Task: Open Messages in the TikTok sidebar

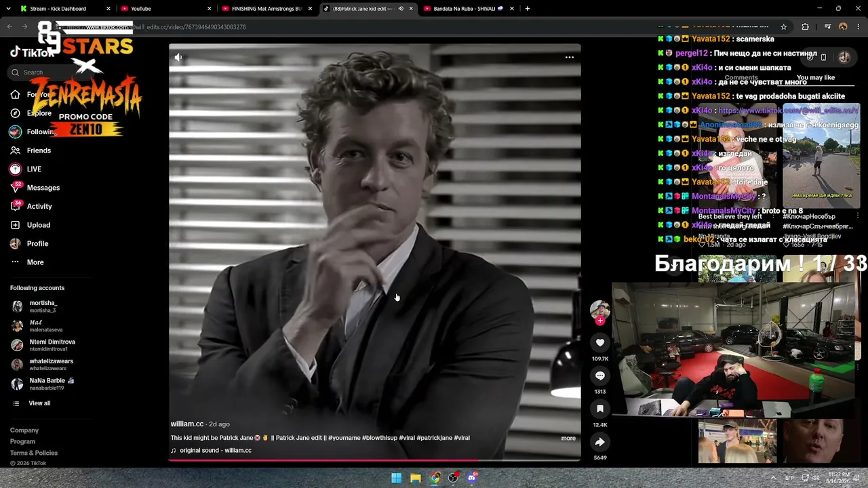Action: click(43, 188)
